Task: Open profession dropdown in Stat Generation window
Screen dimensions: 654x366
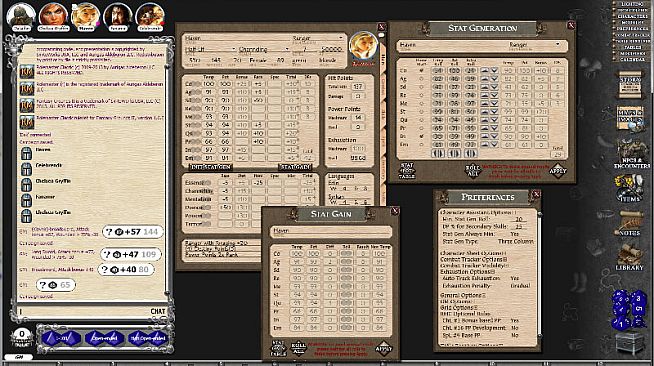Action: coord(558,44)
